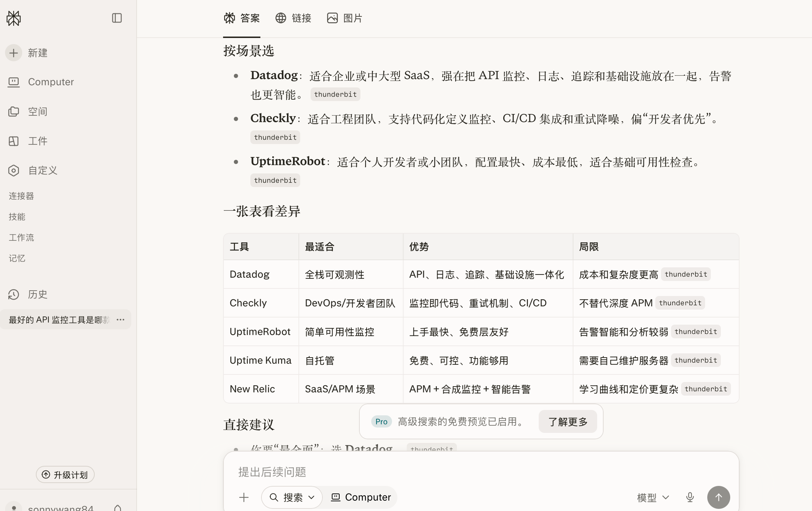Click the Pro badge in banner
The width and height of the screenshot is (812, 511).
coord(381,422)
